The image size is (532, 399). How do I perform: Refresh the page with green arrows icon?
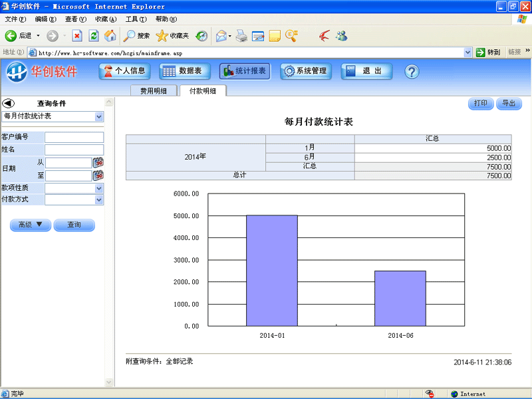click(x=94, y=36)
